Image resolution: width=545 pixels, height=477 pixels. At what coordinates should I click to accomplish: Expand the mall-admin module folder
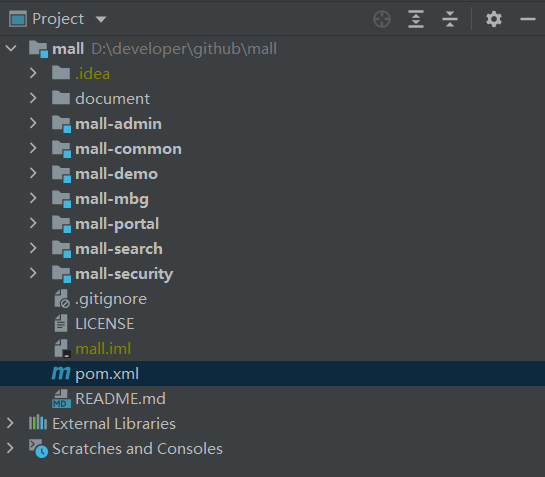(33, 123)
